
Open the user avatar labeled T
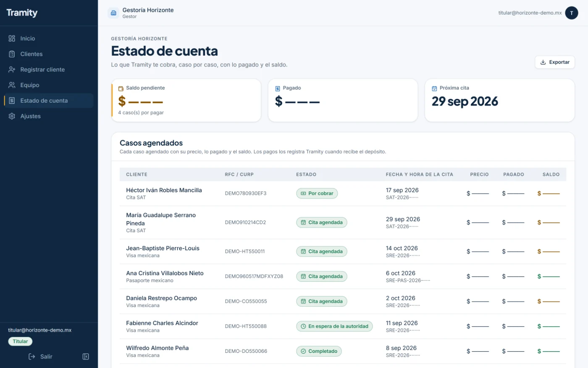571,13
